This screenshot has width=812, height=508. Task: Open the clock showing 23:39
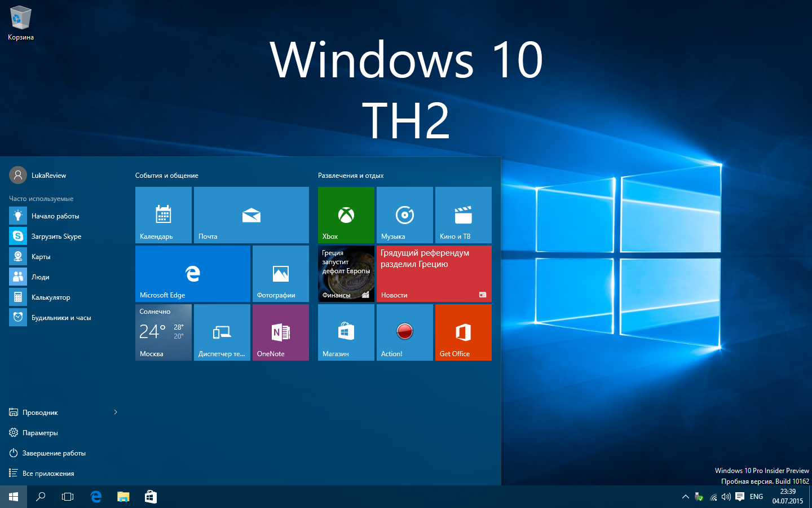click(788, 497)
